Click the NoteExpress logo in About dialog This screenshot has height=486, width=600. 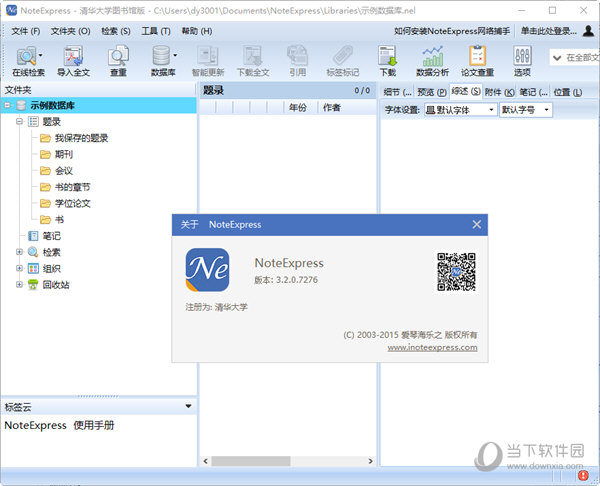(x=207, y=270)
